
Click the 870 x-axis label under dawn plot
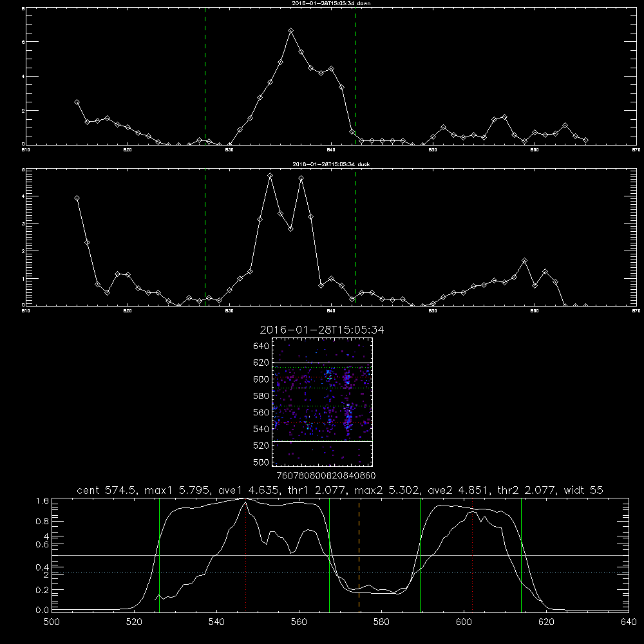click(x=636, y=150)
